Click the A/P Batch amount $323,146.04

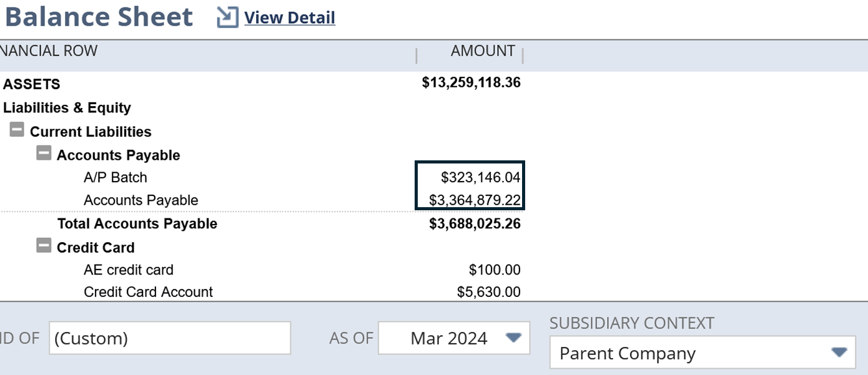(480, 178)
